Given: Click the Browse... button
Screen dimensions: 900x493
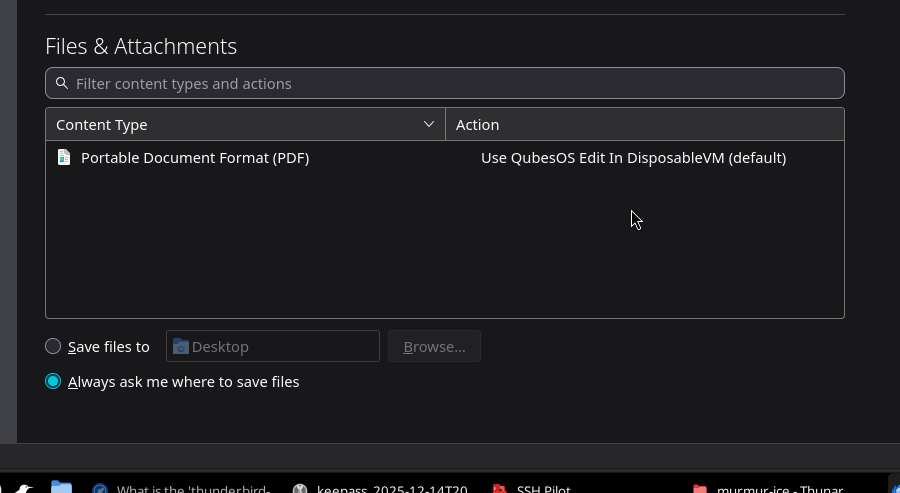Looking at the screenshot, I should [434, 346].
